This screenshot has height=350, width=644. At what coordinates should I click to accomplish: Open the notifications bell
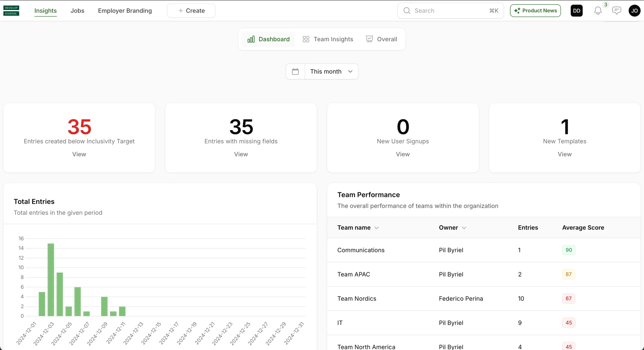pos(598,11)
